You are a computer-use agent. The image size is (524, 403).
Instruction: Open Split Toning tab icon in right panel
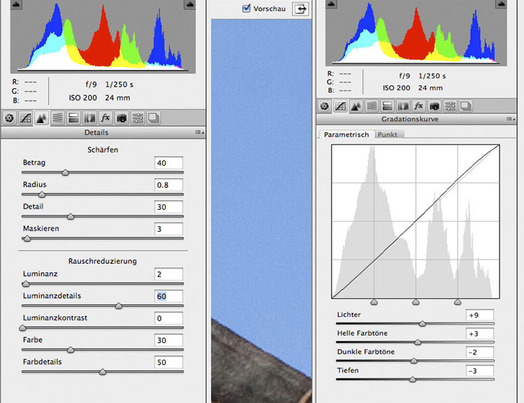tap(387, 106)
